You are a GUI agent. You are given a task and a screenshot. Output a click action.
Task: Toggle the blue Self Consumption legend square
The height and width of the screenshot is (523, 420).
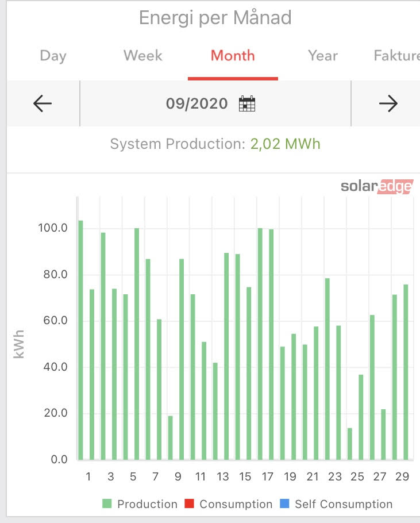pyautogui.click(x=284, y=504)
